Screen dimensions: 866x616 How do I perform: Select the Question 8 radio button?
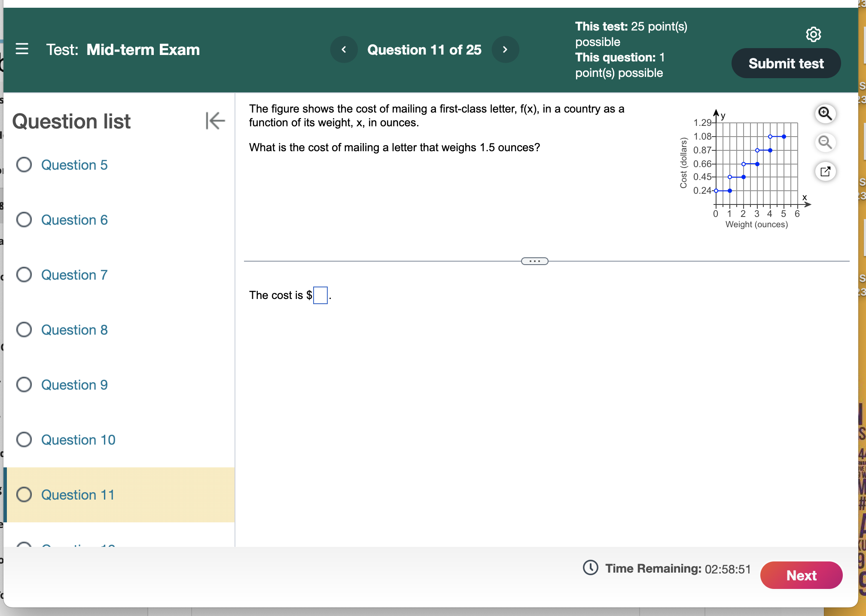point(24,329)
